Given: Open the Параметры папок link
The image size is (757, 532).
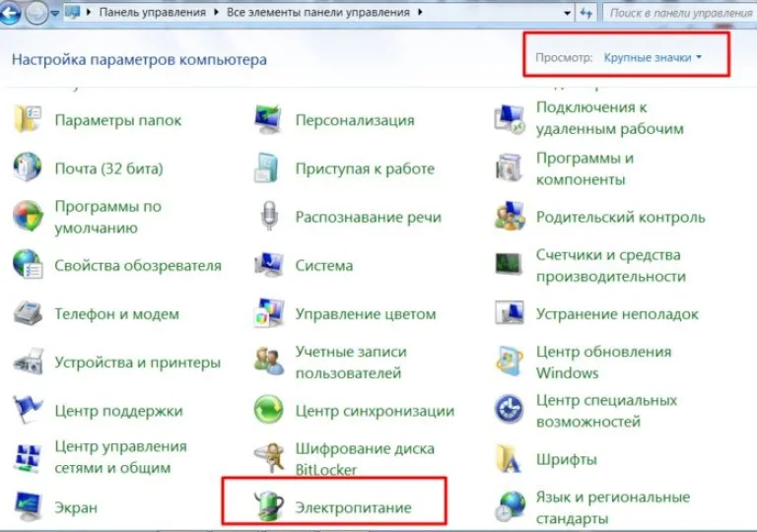Looking at the screenshot, I should point(118,120).
